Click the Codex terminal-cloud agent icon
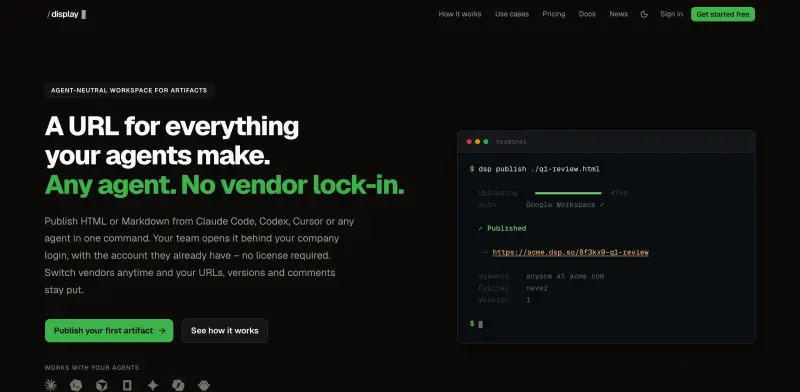This screenshot has width=800, height=392. 76,385
